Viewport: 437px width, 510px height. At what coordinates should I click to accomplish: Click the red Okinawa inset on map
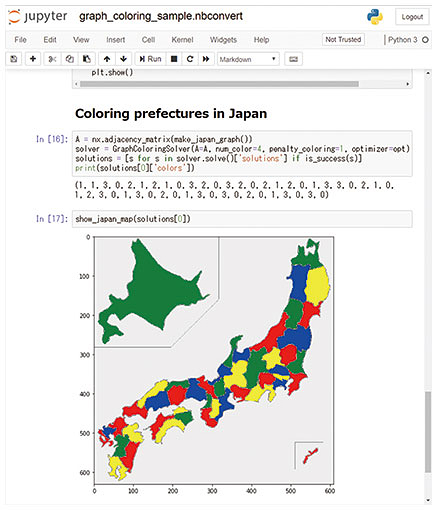tap(310, 456)
